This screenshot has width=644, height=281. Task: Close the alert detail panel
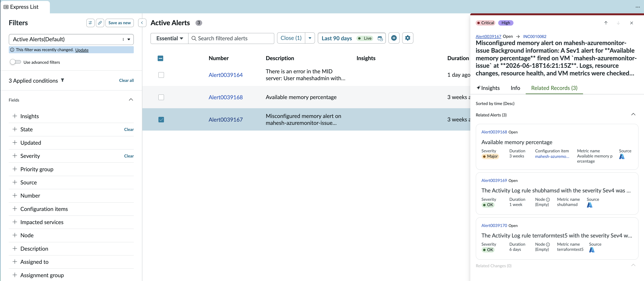632,23
